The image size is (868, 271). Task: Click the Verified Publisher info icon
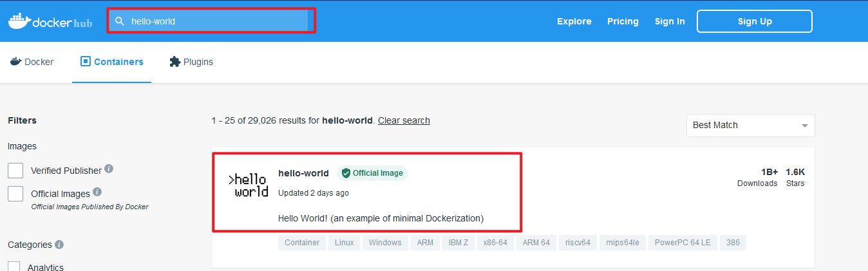click(x=109, y=169)
